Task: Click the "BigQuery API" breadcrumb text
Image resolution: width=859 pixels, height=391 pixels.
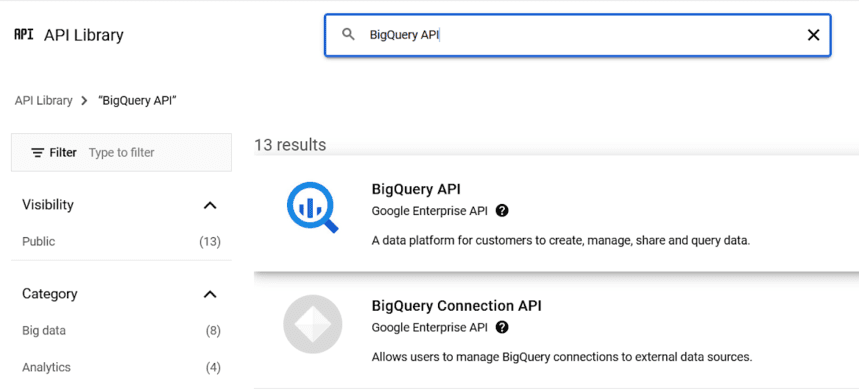Action: point(138,101)
